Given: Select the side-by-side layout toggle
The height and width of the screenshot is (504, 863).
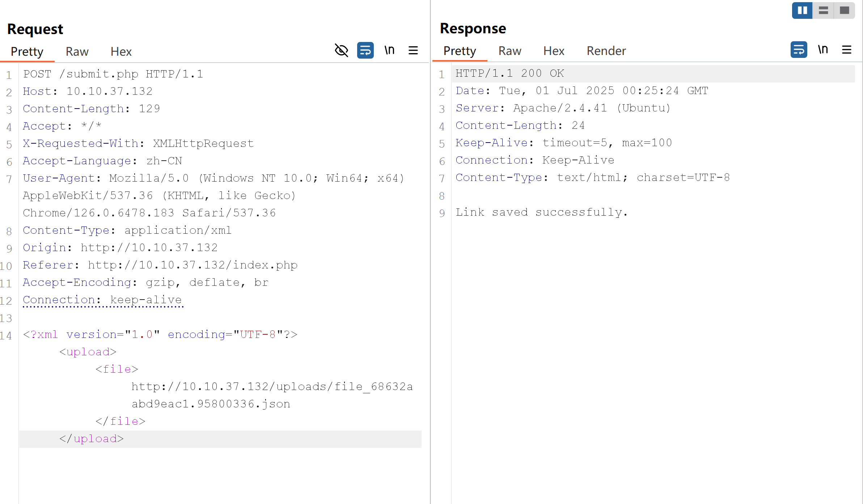Looking at the screenshot, I should 802,10.
